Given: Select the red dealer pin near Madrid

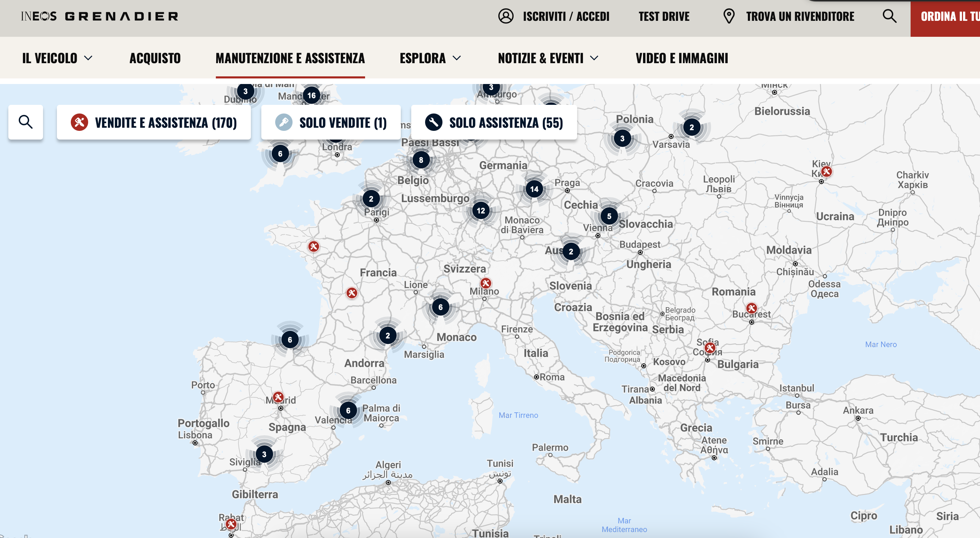Looking at the screenshot, I should point(279,396).
